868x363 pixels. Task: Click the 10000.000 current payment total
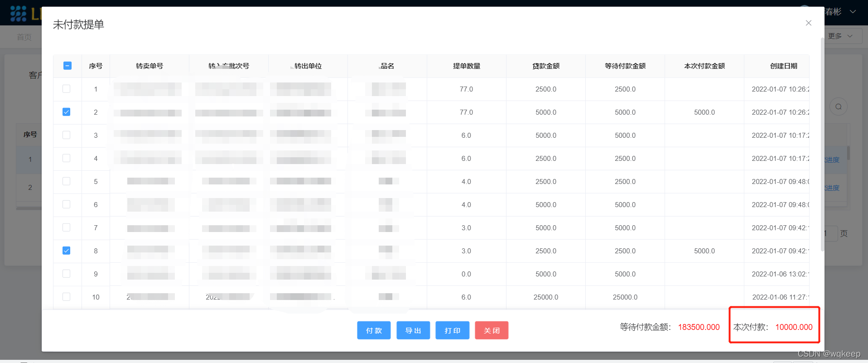click(794, 327)
